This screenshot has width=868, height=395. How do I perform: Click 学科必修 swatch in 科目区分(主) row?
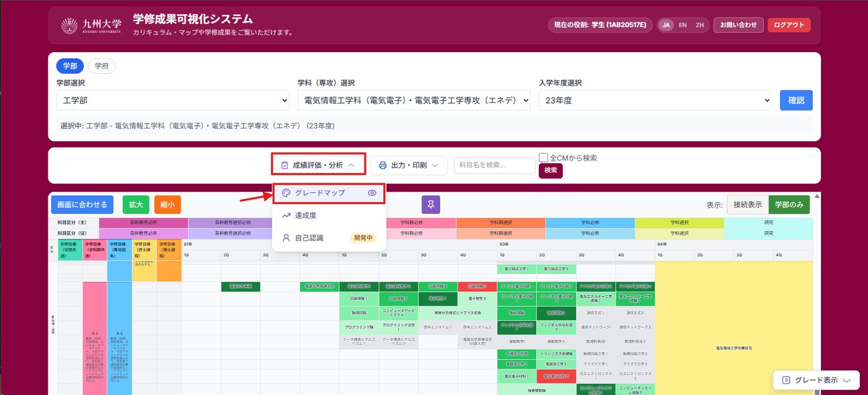click(590, 223)
